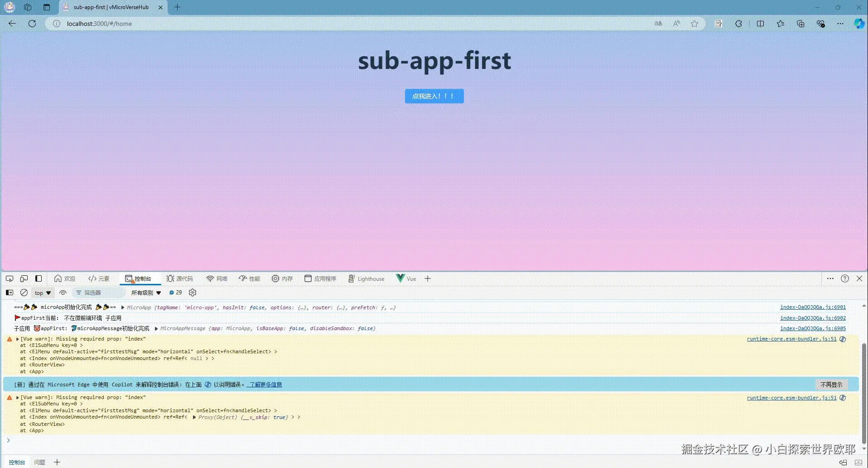This screenshot has height=468, width=868.
Task: Open the Performance (性能) panel
Action: coord(249,278)
